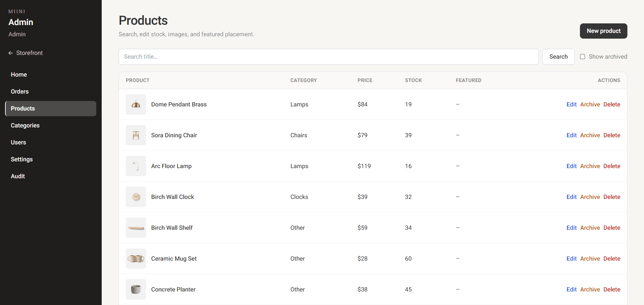This screenshot has width=644, height=305.
Task: Select the Products sidebar item
Action: 51,108
